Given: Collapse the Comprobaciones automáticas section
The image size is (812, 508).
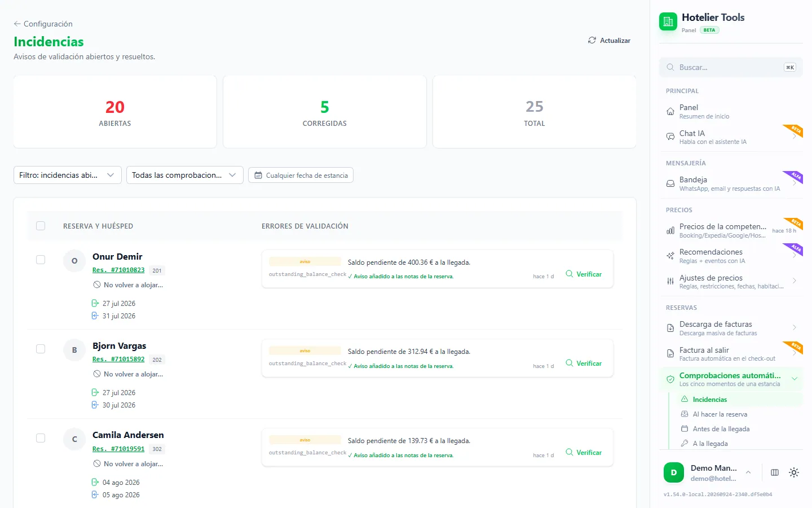Looking at the screenshot, I should [795, 379].
